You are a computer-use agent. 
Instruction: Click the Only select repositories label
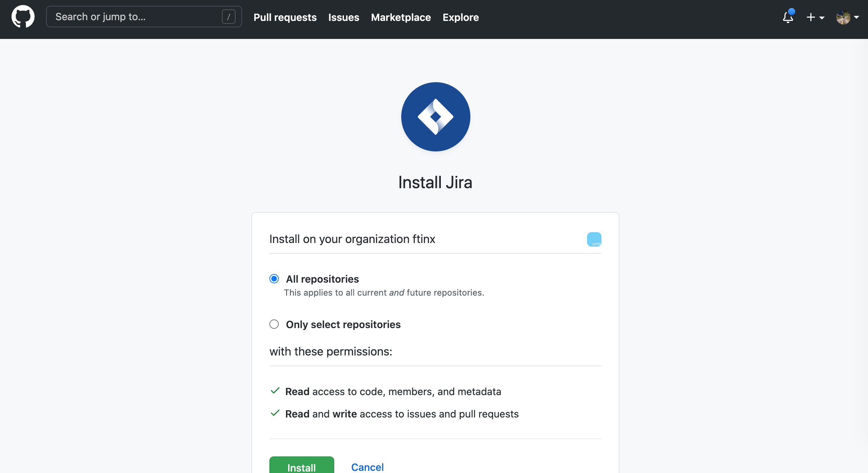[343, 324]
